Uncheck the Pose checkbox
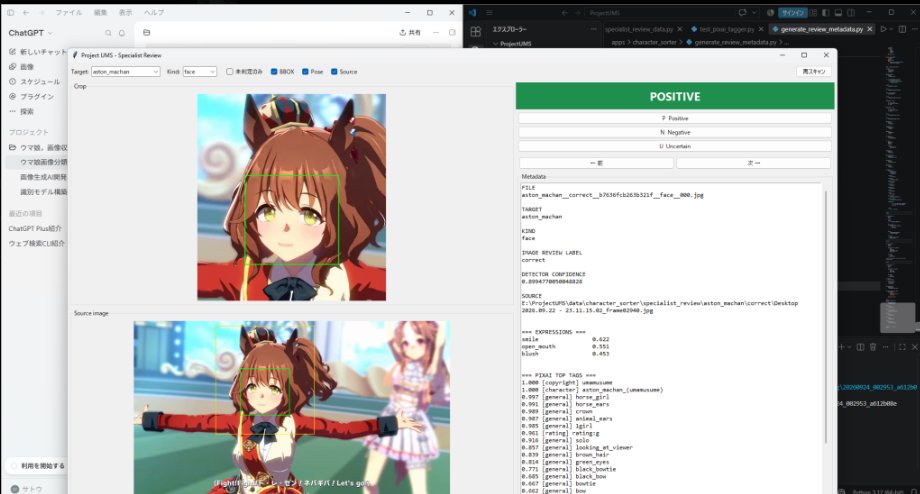Screen dimensions: 920x494 coord(305,72)
